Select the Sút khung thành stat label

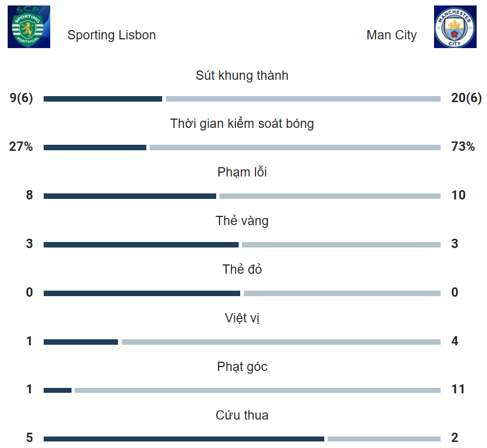pyautogui.click(x=242, y=75)
